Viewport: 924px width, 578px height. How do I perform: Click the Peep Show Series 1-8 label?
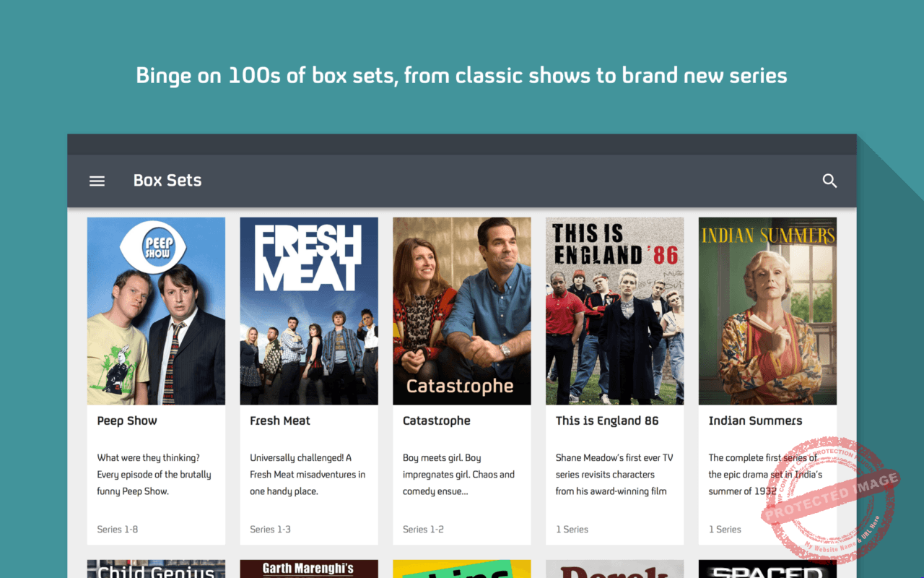point(118,530)
